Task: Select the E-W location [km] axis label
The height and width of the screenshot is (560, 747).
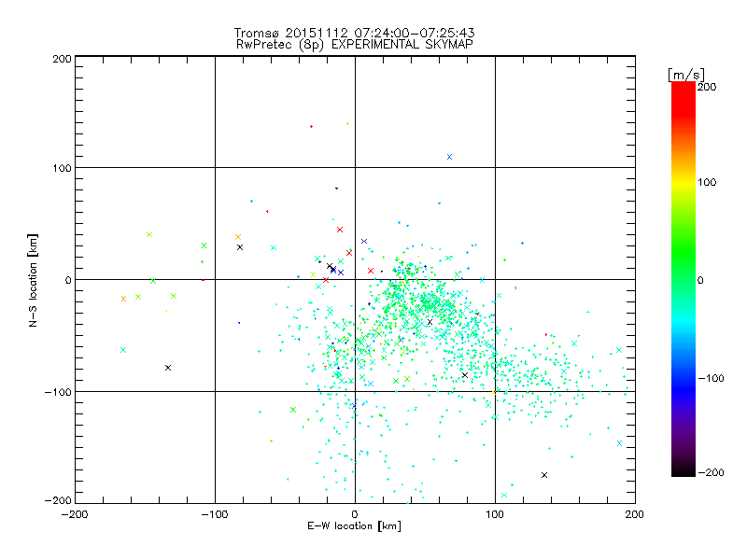Action: click(x=354, y=526)
